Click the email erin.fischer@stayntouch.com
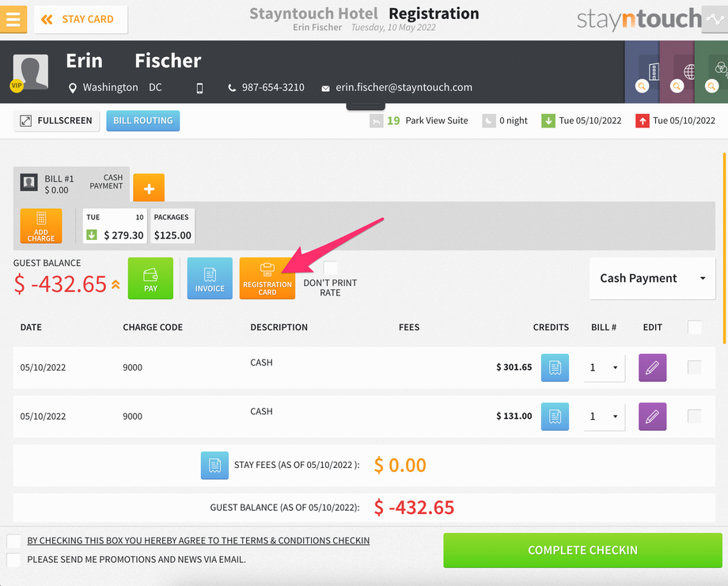The width and height of the screenshot is (728, 586). [404, 87]
